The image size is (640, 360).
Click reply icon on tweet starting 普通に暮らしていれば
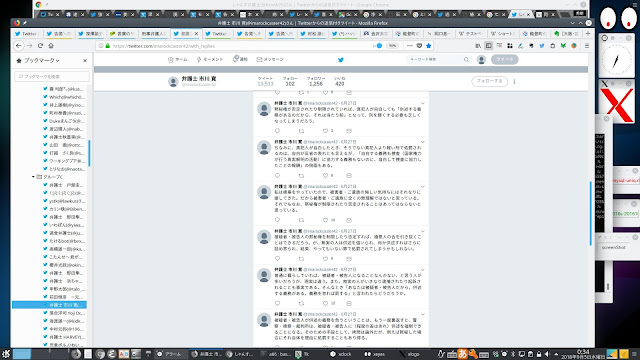278,303
